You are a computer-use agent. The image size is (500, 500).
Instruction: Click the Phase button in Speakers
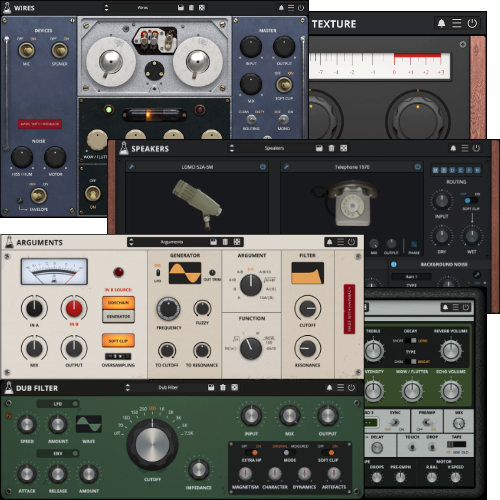click(413, 244)
